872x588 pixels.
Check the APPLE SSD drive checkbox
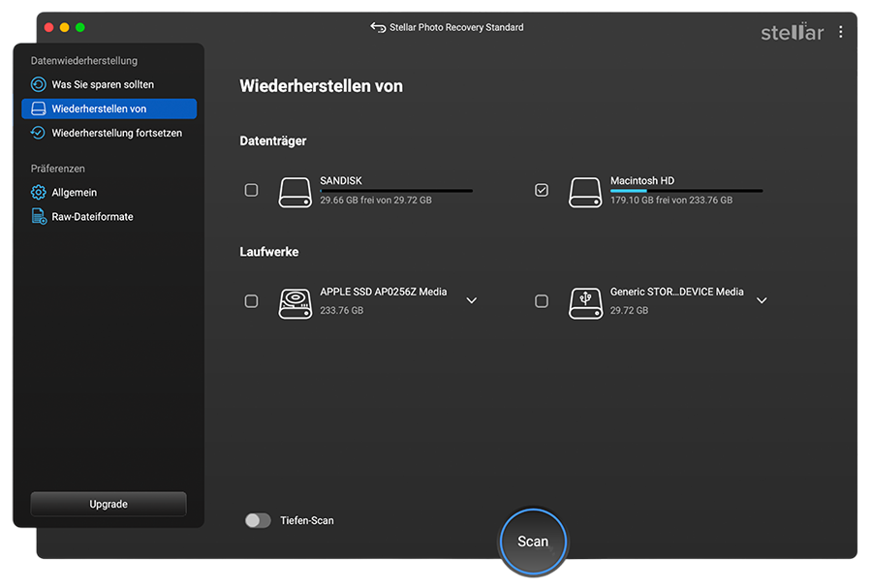point(251,301)
